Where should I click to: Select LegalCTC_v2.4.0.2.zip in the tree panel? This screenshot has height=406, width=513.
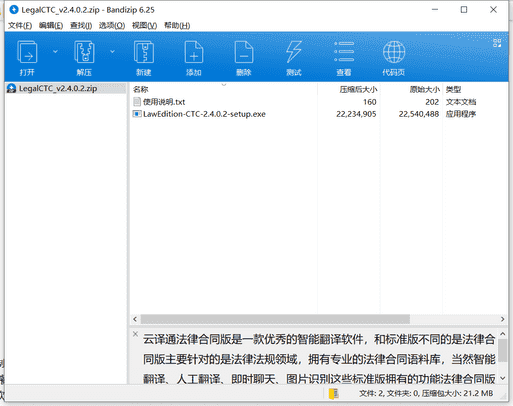pos(58,88)
